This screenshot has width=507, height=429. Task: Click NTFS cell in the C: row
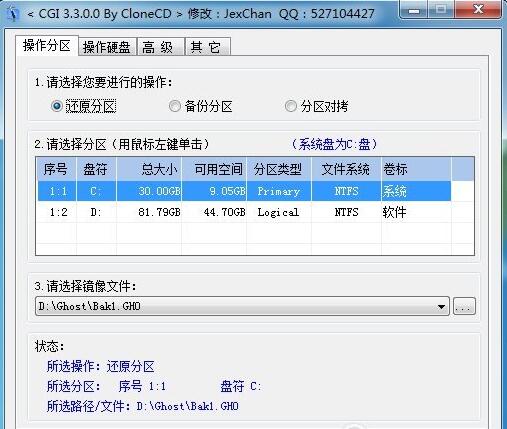tap(346, 191)
